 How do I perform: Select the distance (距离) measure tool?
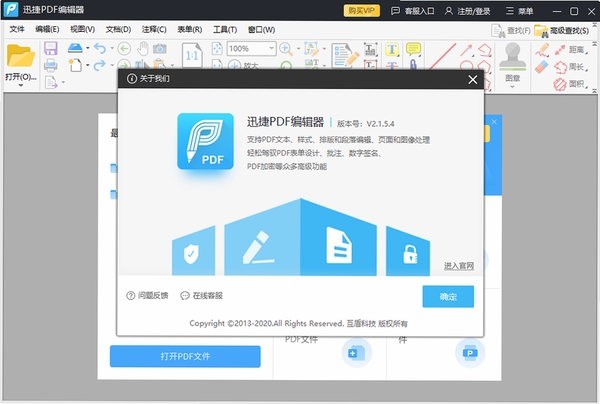click(570, 50)
